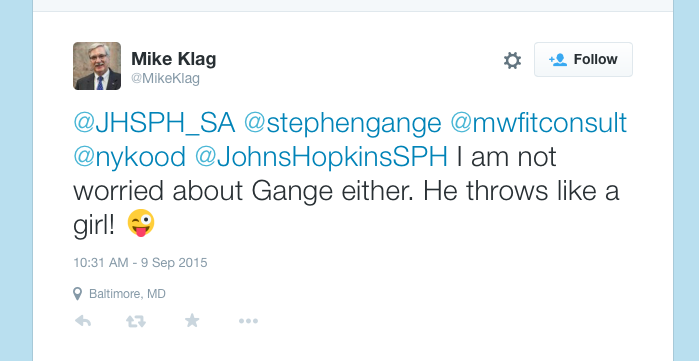The height and width of the screenshot is (361, 699).
Task: Visit the @stephengange profile mention
Action: pyautogui.click(x=343, y=124)
